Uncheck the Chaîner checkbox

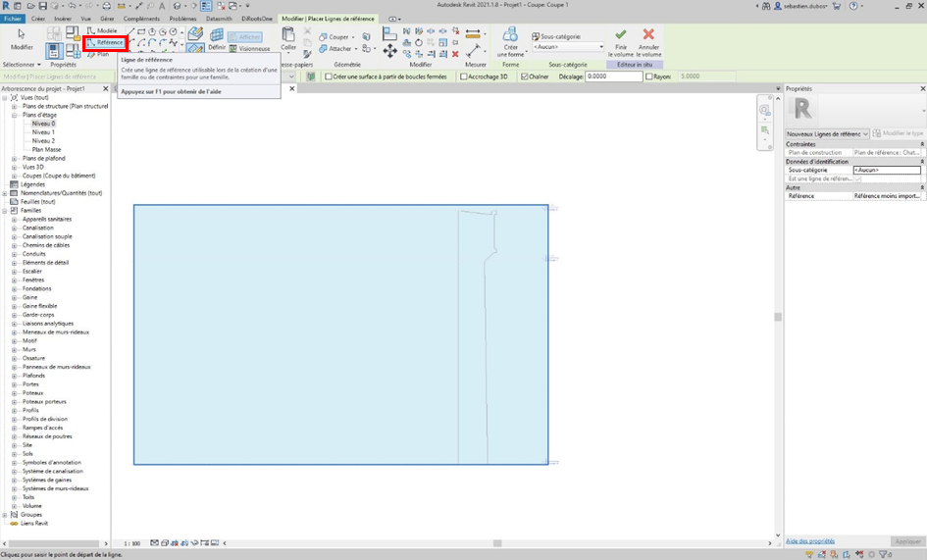(x=525, y=76)
